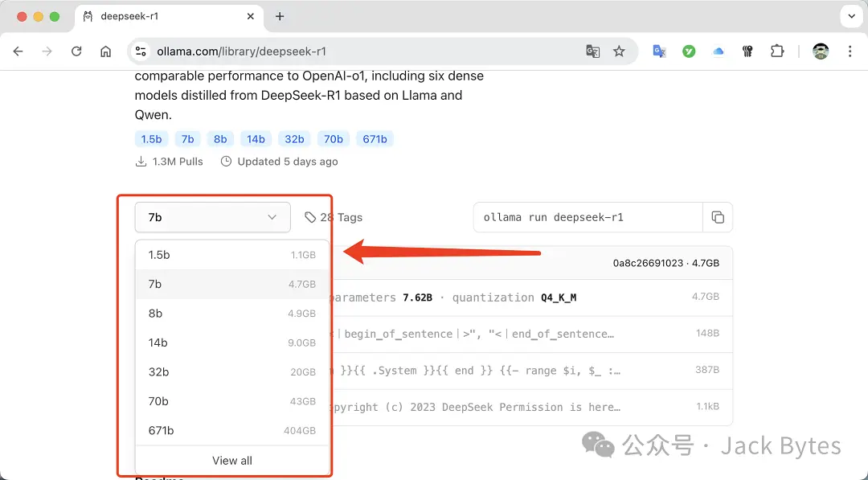Select the 32b tag badge
The width and height of the screenshot is (868, 480).
click(x=294, y=138)
